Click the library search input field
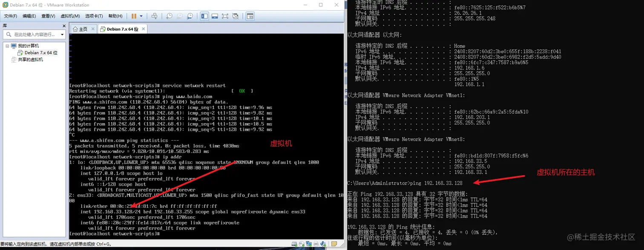Viewport: 644px width, 250px height. tap(35, 34)
